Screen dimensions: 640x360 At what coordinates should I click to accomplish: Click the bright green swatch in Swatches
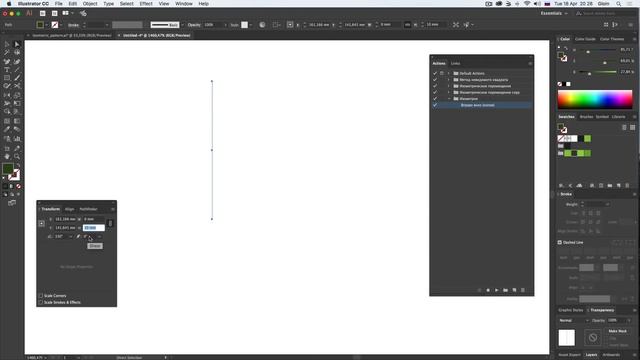pyautogui.click(x=587, y=139)
